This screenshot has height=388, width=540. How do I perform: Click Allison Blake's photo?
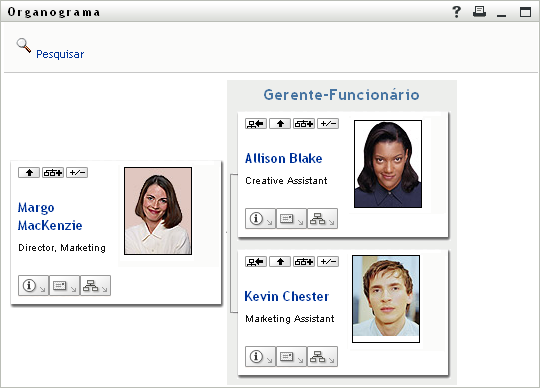pyautogui.click(x=388, y=164)
